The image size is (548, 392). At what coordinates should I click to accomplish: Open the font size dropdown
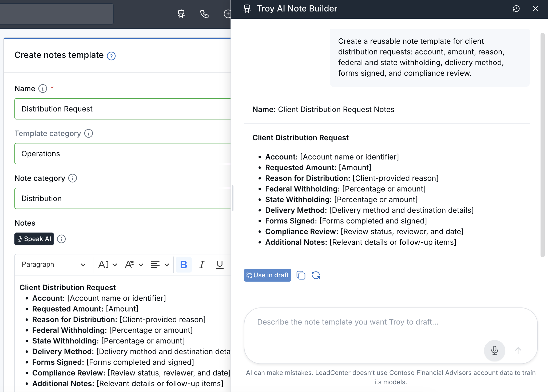coord(108,265)
